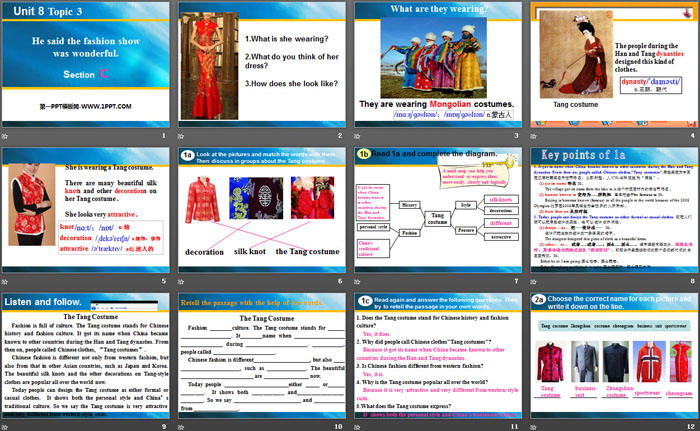Click the animation star icon under slide 10
The width and height of the screenshot is (700, 431).
[183, 427]
